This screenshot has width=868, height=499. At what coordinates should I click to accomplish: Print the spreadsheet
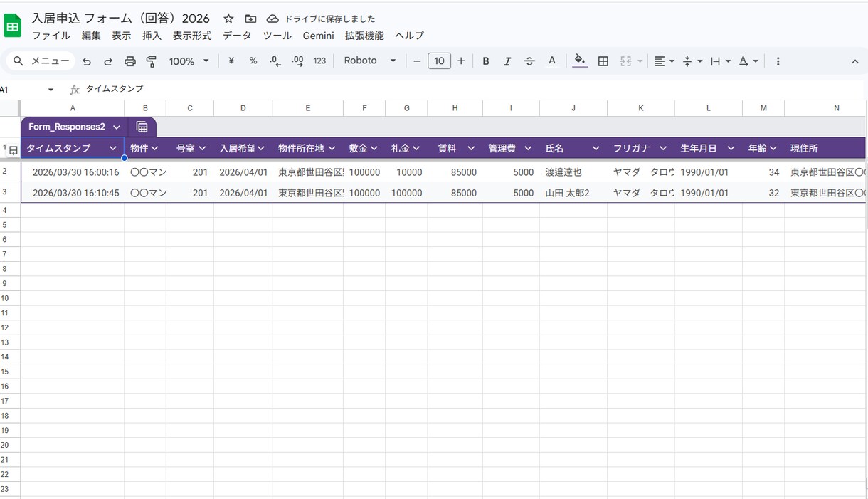click(129, 61)
